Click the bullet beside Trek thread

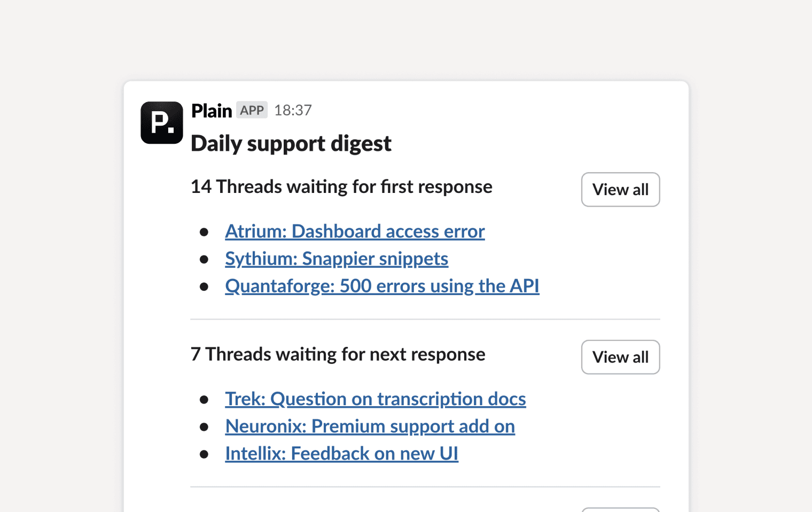pos(205,399)
